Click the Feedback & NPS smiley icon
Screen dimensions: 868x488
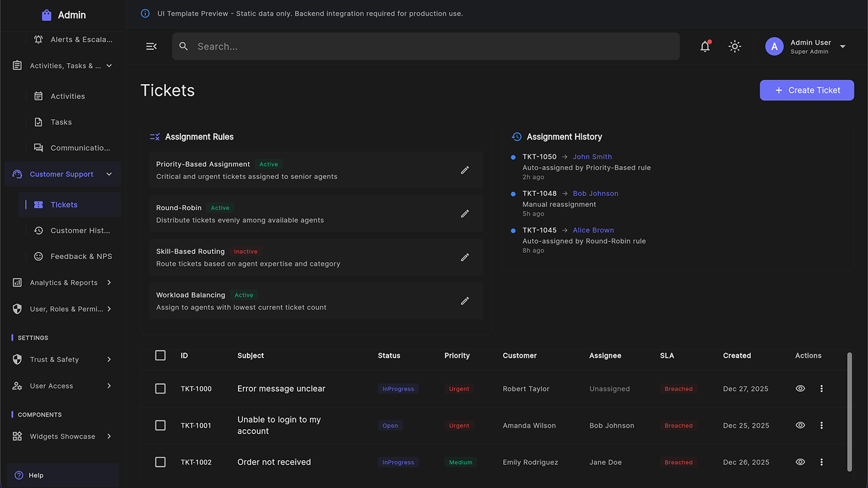pos(39,256)
